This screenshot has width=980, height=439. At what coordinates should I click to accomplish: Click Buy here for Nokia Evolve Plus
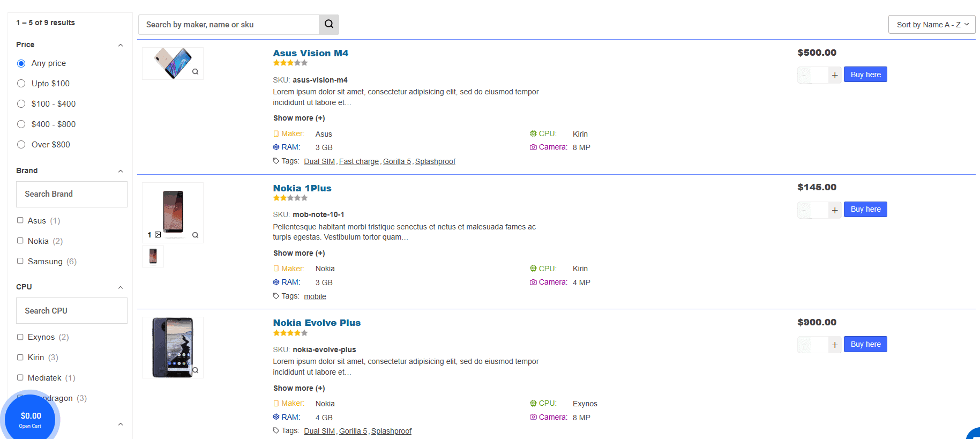click(865, 344)
